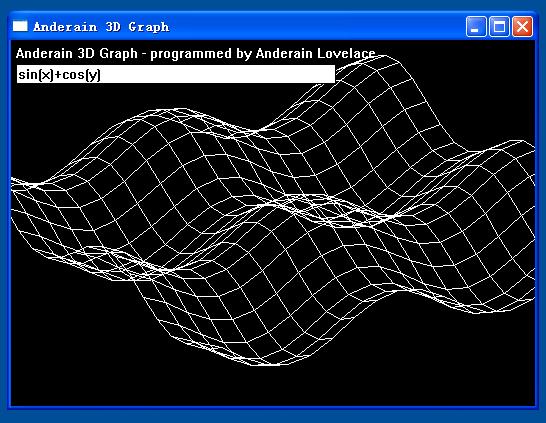546x423 pixels.
Task: Click the plus sign in the formula
Action: pos(58,75)
